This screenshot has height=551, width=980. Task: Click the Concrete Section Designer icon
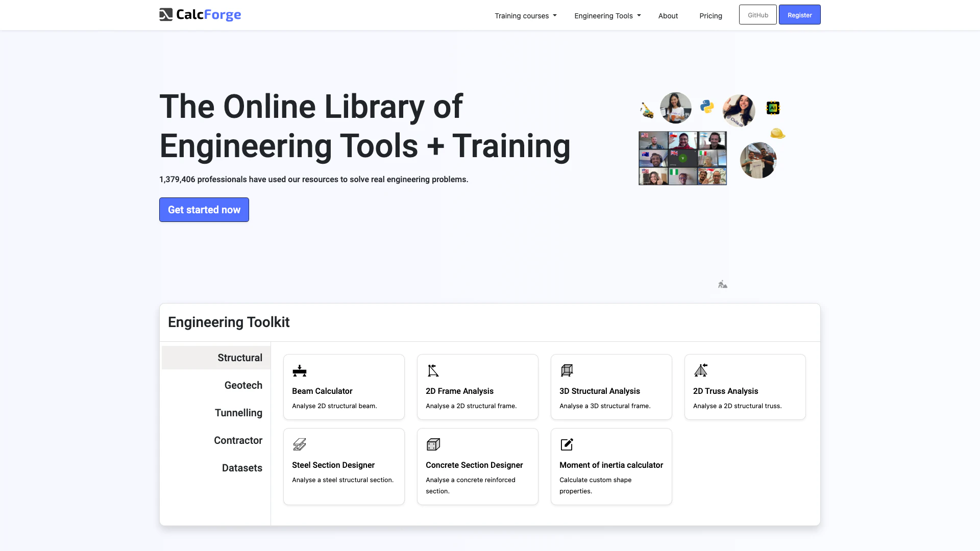(x=433, y=444)
